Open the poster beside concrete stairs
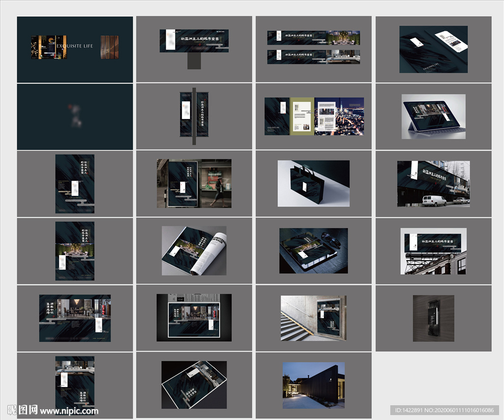Image resolution: width=504 pixels, height=420 pixels. click(314, 318)
